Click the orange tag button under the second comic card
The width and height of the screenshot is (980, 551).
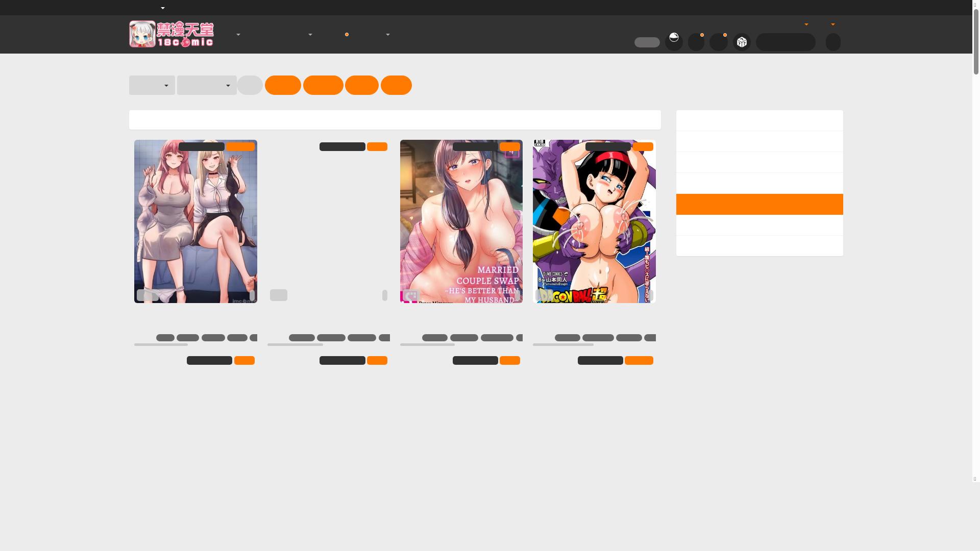[378, 360]
